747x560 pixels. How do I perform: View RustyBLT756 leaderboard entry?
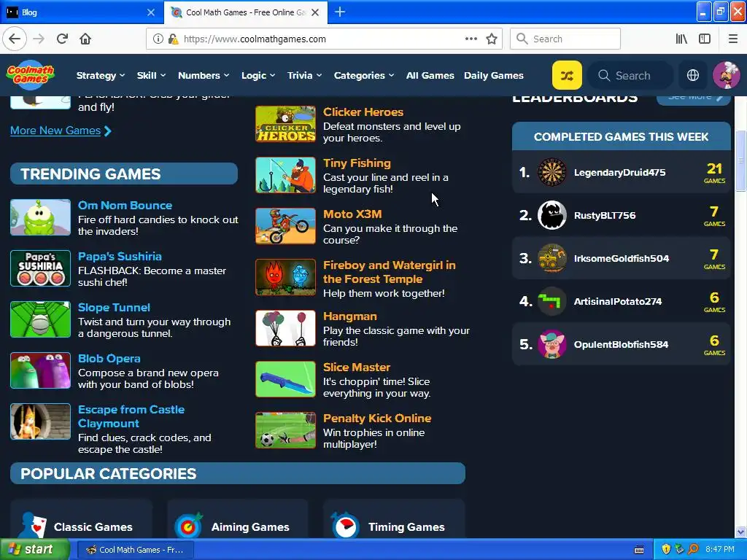coord(622,215)
